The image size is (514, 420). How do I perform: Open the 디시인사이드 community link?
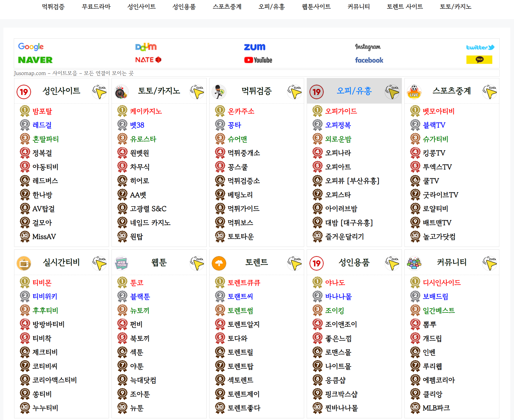(x=441, y=282)
